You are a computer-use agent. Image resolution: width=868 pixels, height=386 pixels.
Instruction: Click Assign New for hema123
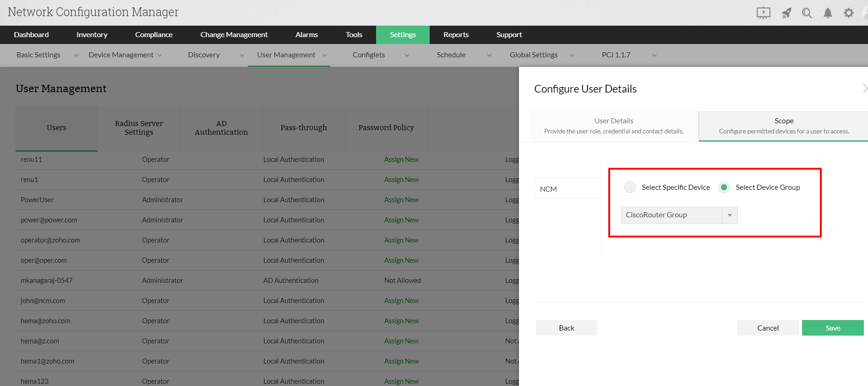tap(401, 381)
